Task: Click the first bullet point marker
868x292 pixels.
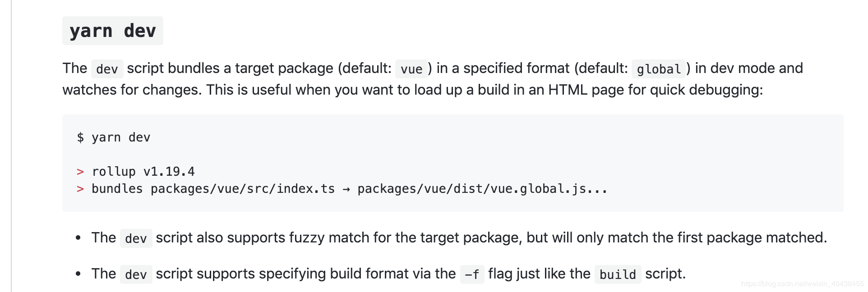Action: (78, 237)
